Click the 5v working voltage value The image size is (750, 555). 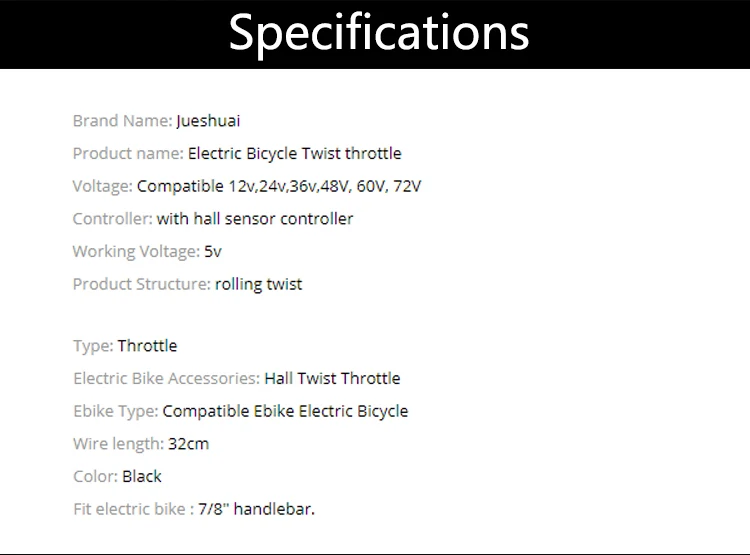click(x=213, y=251)
